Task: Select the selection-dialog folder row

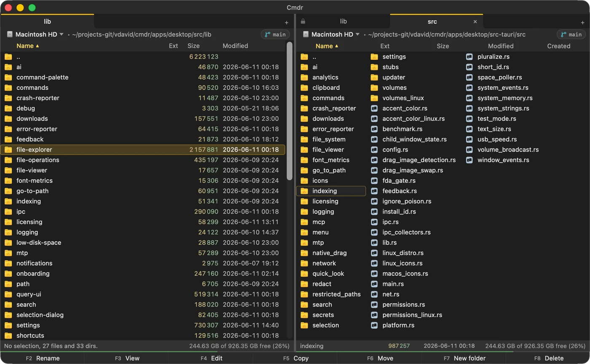Action: click(x=142, y=315)
